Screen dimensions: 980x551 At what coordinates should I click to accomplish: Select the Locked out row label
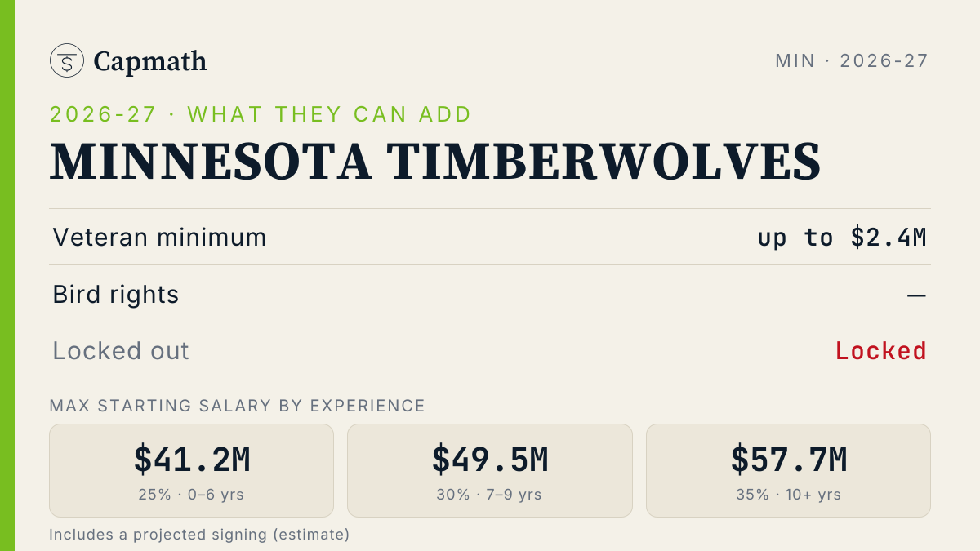tap(121, 351)
